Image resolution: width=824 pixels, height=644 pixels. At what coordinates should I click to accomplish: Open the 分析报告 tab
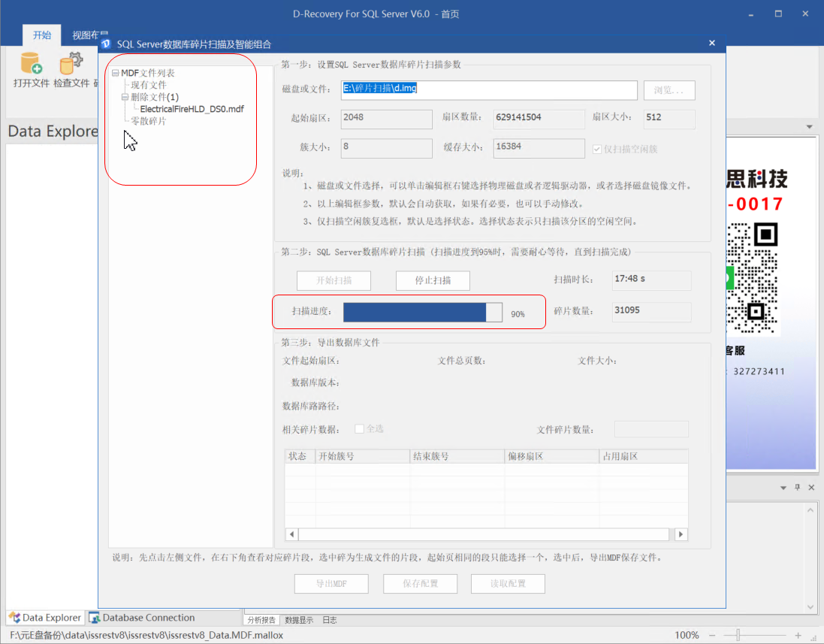coord(261,620)
